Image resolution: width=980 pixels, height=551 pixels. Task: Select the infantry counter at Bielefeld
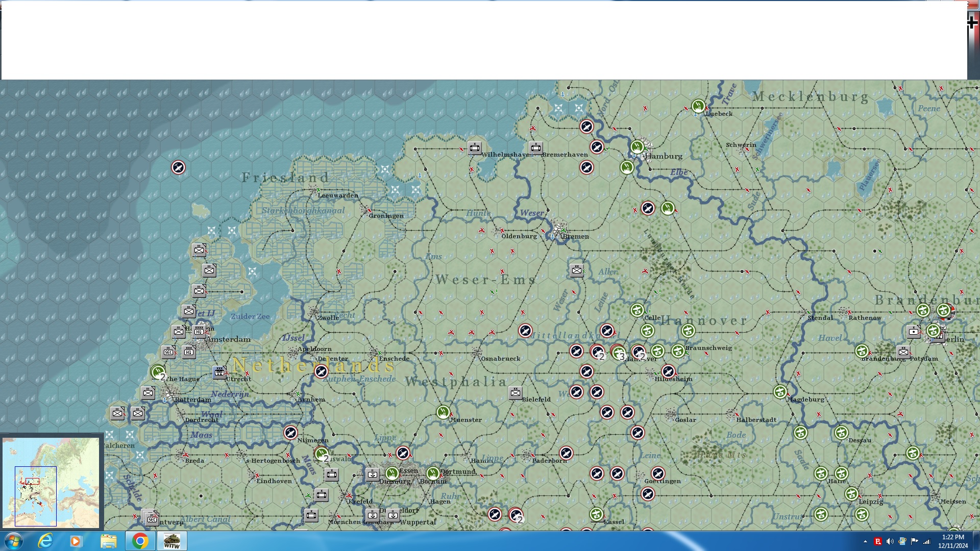point(515,392)
